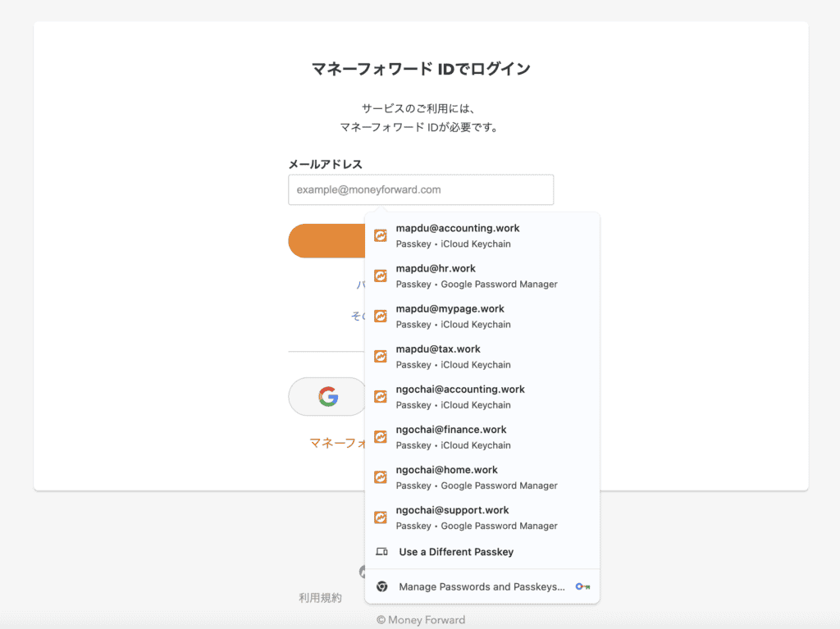
Task: Click Money Forward icon beside ngochai@finance.work
Action: pyautogui.click(x=381, y=436)
